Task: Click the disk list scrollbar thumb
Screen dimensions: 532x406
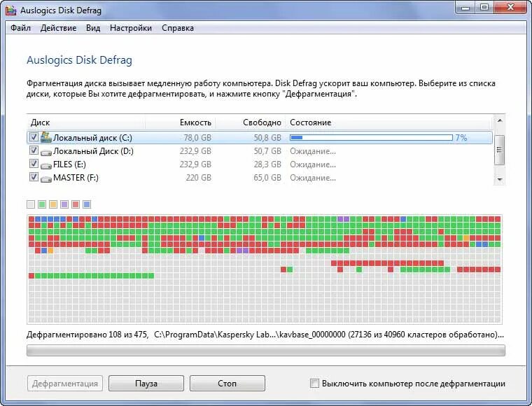Action: tap(499, 150)
